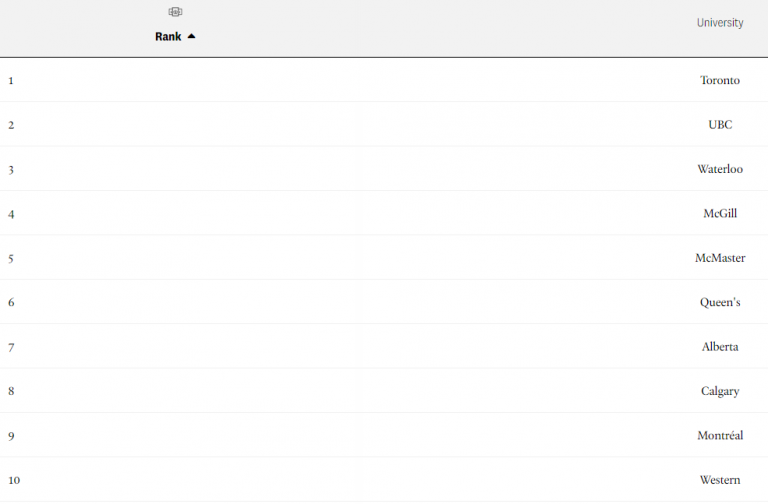This screenshot has width=768, height=504.
Task: Choose the McMaster university entry
Action: point(720,258)
